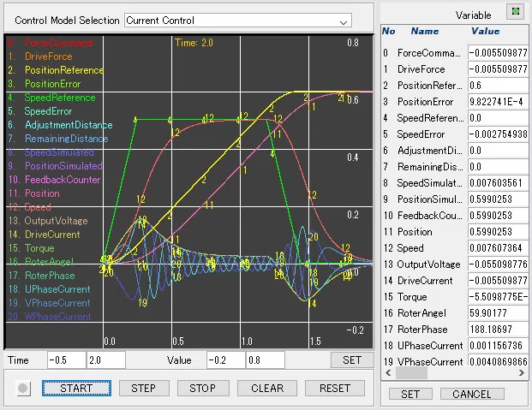Click the SpeedSimulated value field 0.007603561
The image size is (532, 410).
(x=498, y=183)
